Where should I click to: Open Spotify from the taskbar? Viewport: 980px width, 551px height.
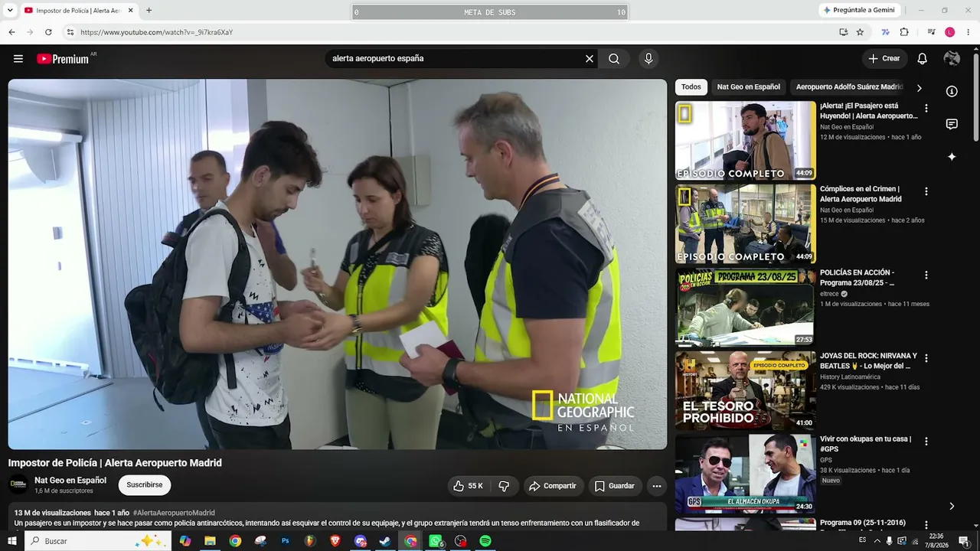coord(485,541)
